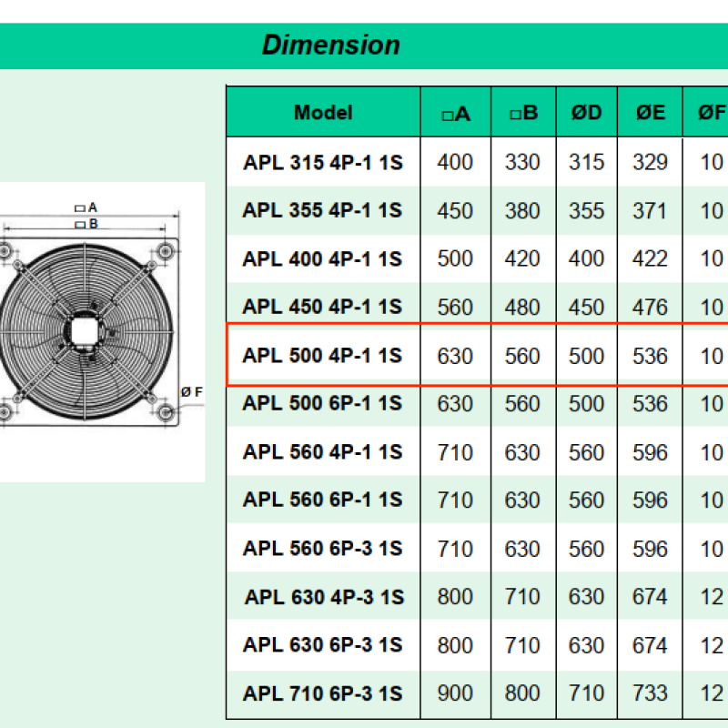Select model APL 500 4P-1 1S
Viewport: 728px width, 728px height.
pyautogui.click(x=322, y=356)
